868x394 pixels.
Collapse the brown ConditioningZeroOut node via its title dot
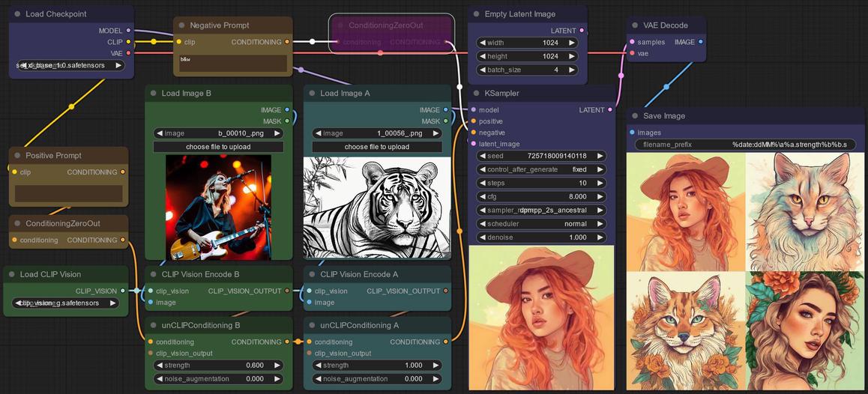(x=17, y=224)
